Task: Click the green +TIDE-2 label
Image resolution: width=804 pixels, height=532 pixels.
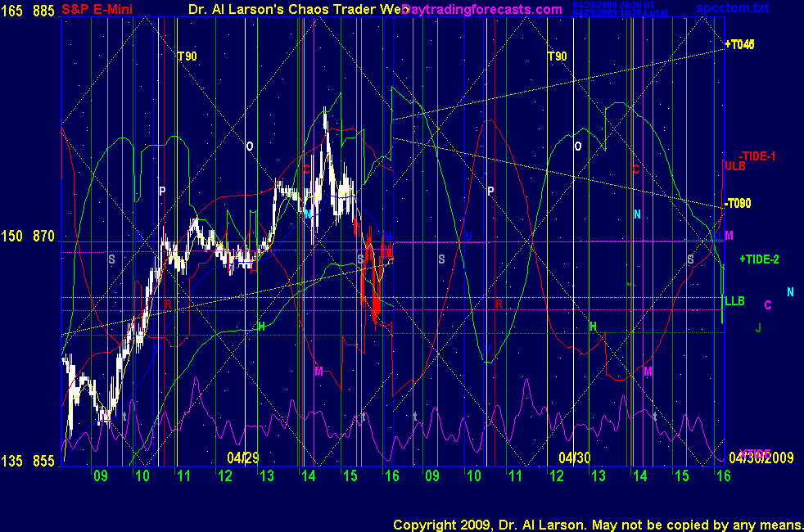Action: pyautogui.click(x=760, y=259)
